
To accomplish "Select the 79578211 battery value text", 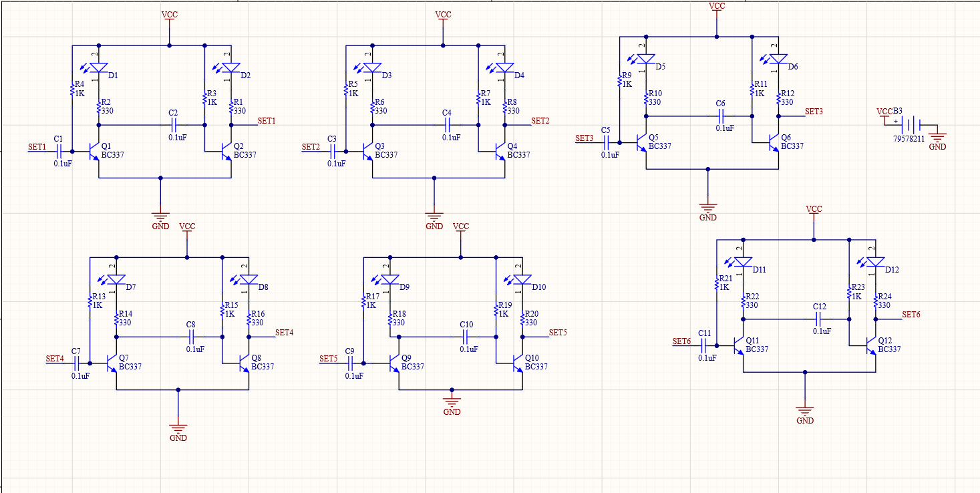I will click(909, 139).
